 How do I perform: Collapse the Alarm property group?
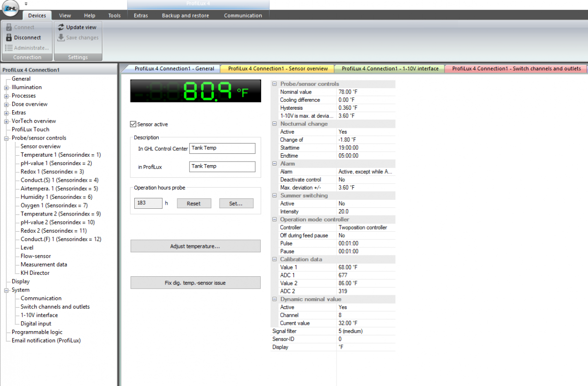(274, 164)
